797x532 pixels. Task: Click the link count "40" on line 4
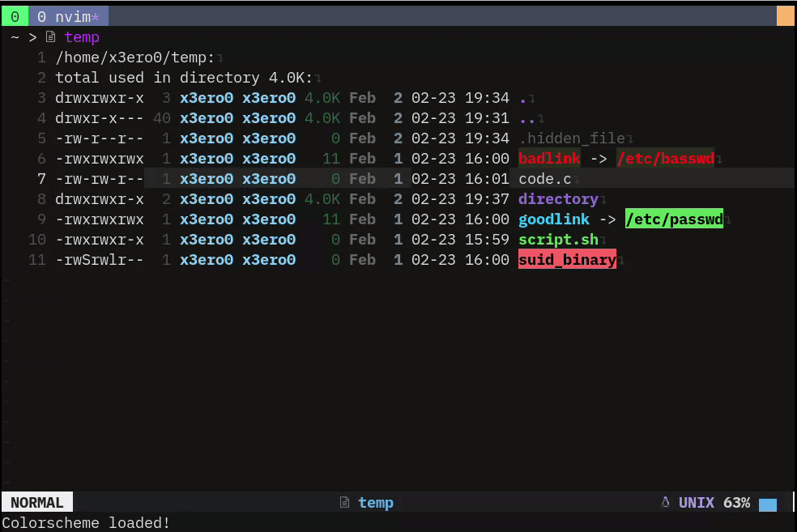pos(162,118)
